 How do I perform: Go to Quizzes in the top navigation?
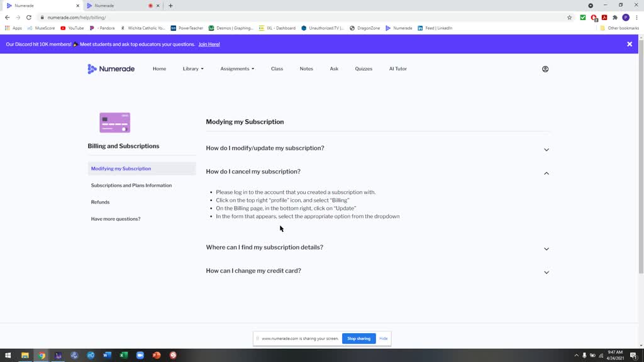[x=364, y=69]
